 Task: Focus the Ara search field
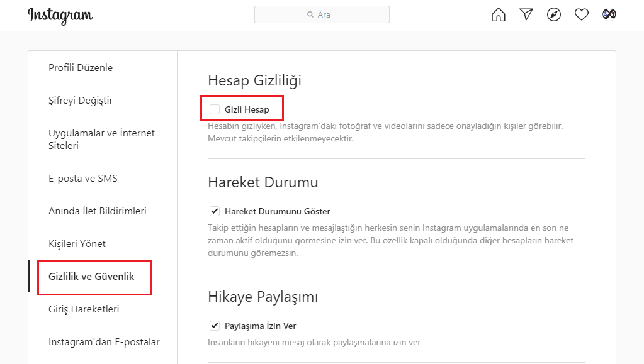tap(322, 14)
